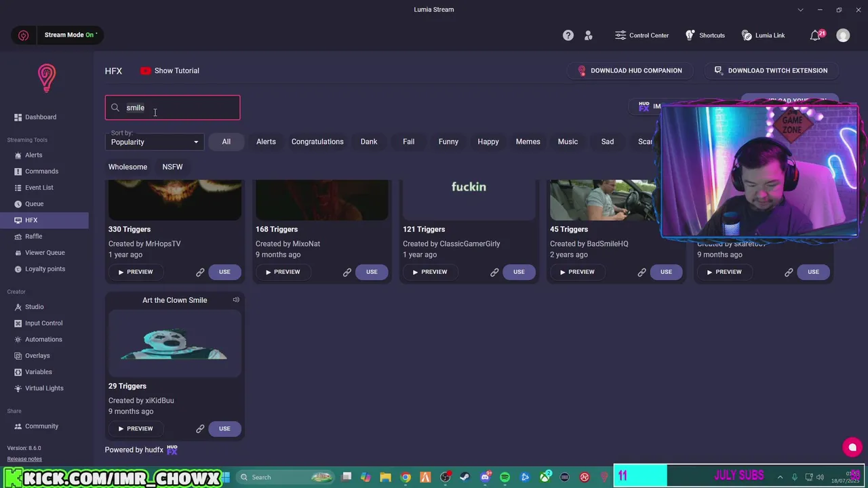This screenshot has width=868, height=488.
Task: Filter by Wholesome category
Action: tap(127, 167)
